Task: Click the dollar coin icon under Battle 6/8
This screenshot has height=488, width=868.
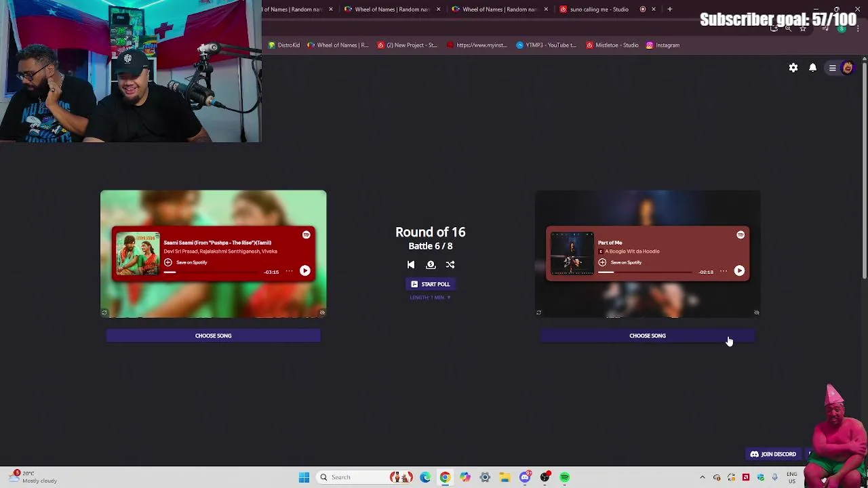Action: [x=431, y=265]
